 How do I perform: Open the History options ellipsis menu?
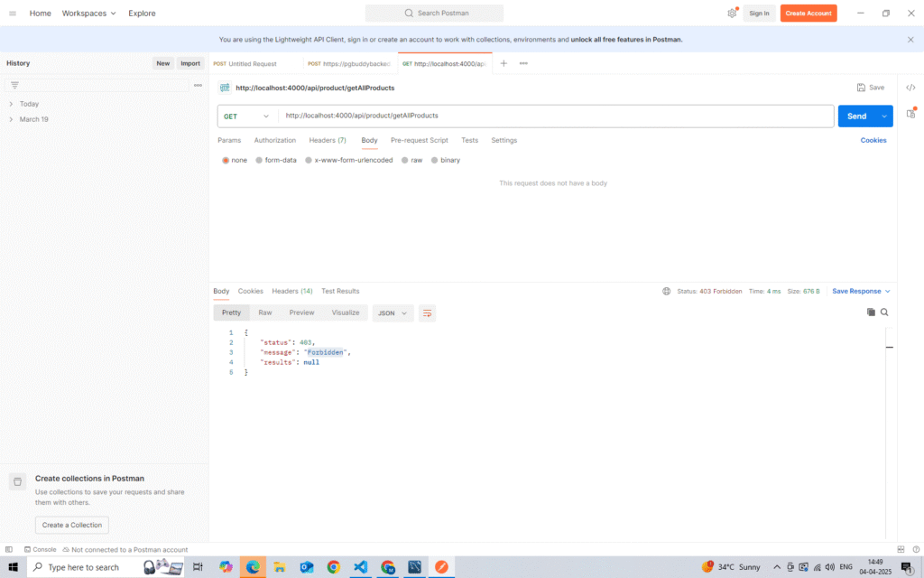[198, 85]
